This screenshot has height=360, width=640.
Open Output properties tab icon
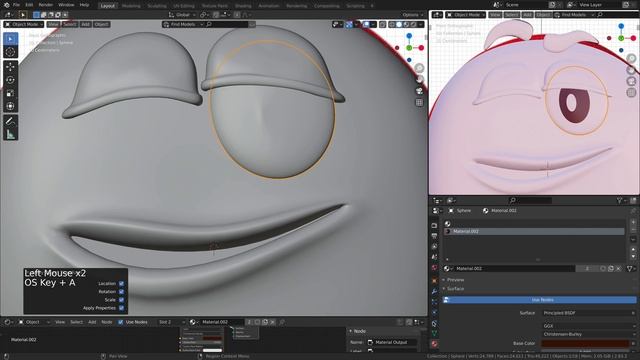tap(434, 236)
